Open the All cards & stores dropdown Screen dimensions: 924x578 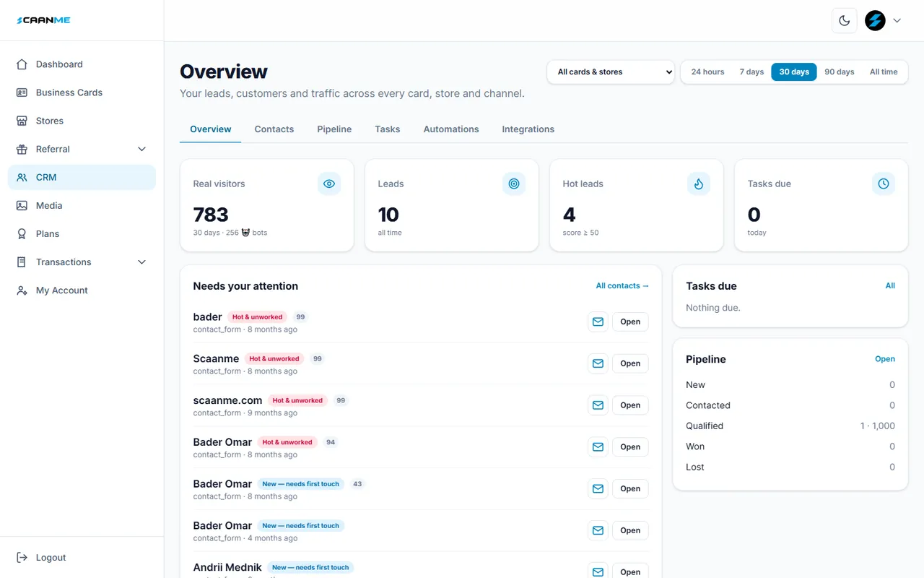coord(611,72)
